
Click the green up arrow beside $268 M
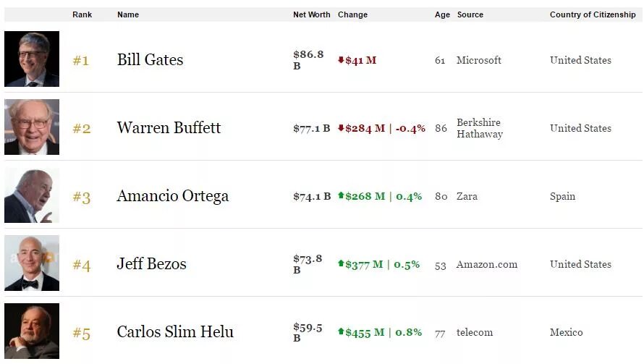point(341,196)
